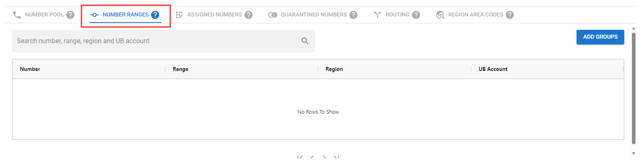Click the Routing help icon
Viewport: 644px width, 164px height.
tap(416, 15)
